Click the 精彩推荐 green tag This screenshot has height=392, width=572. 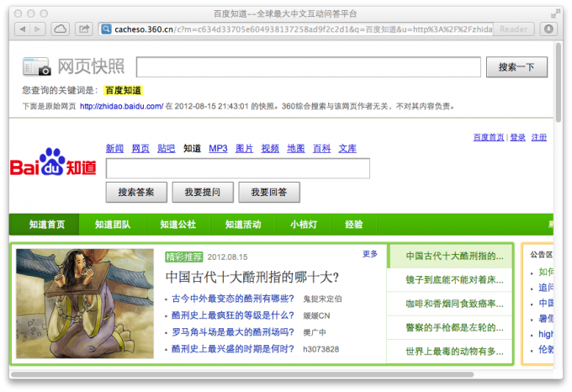tap(184, 257)
